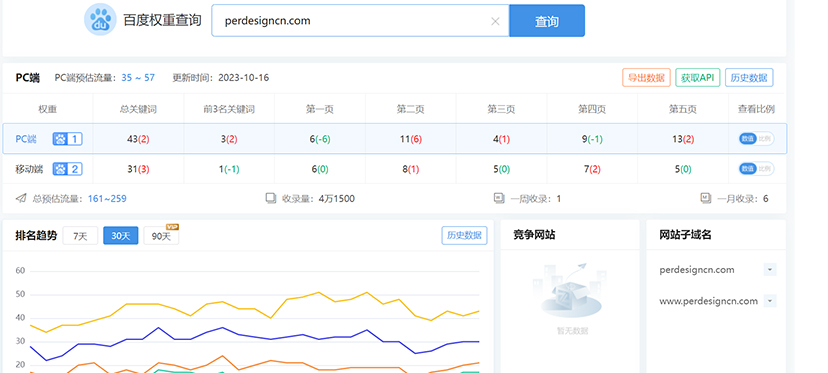Click 移动端 weight badge icon showing 2

[x=67, y=170]
